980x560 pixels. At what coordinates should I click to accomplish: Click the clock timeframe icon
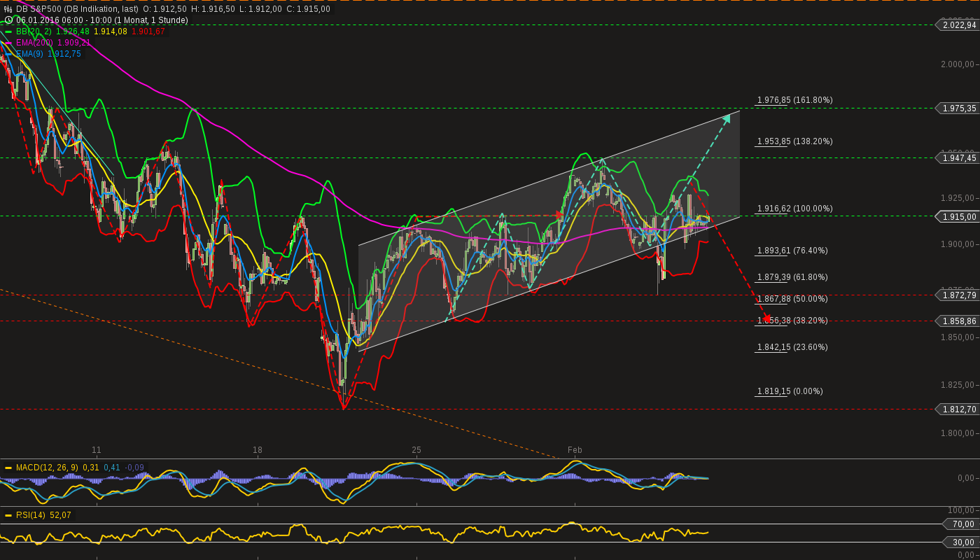click(8, 20)
